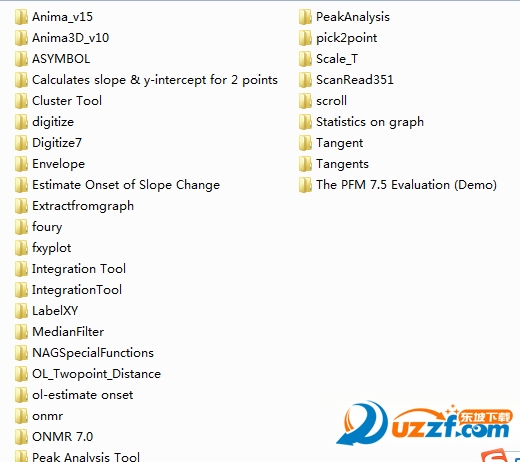Click the 'Envelope' folder name text
520x462 pixels.
click(58, 164)
